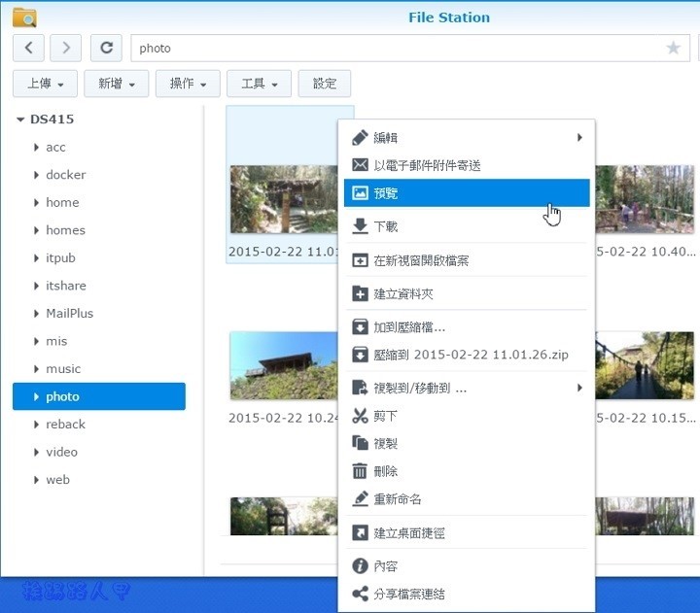
Task: Select 預覽 in the context menu
Action: pyautogui.click(x=467, y=193)
